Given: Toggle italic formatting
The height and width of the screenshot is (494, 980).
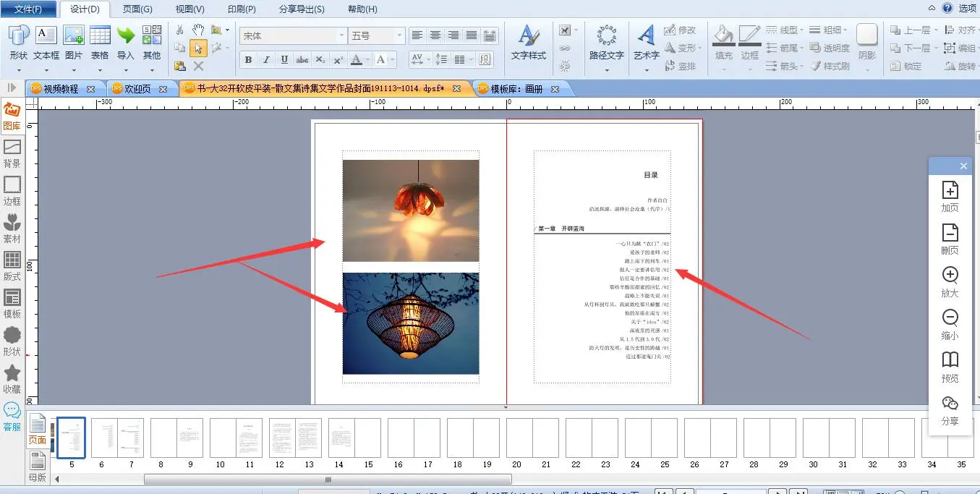Looking at the screenshot, I should tap(266, 60).
